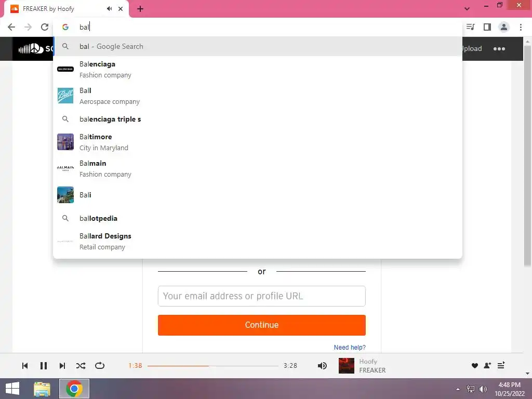This screenshot has height=399, width=532.
Task: Click the SoundCloud logo in the header
Action: [33, 49]
